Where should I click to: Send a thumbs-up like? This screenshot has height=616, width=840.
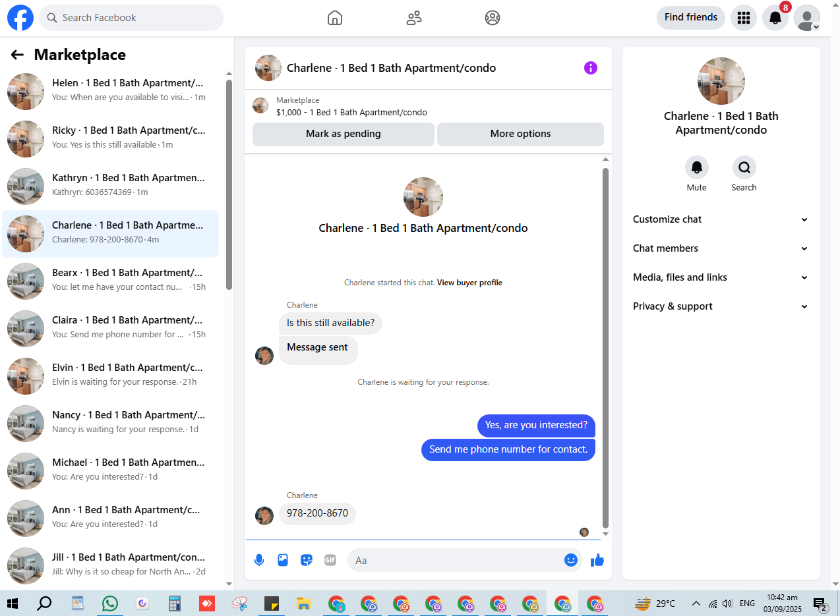597,560
